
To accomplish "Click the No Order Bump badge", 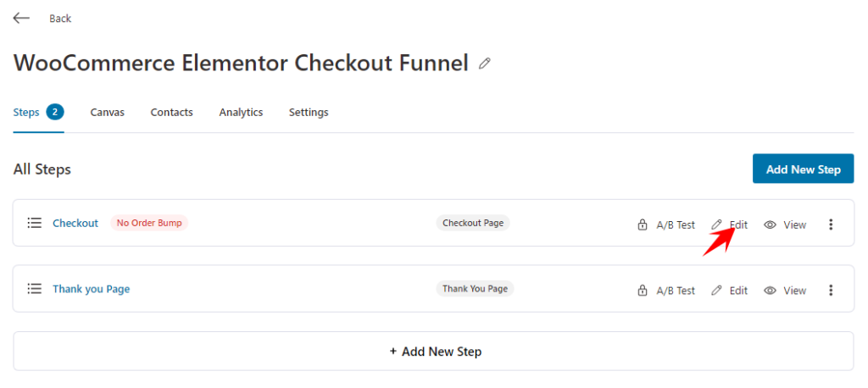I will (x=149, y=223).
